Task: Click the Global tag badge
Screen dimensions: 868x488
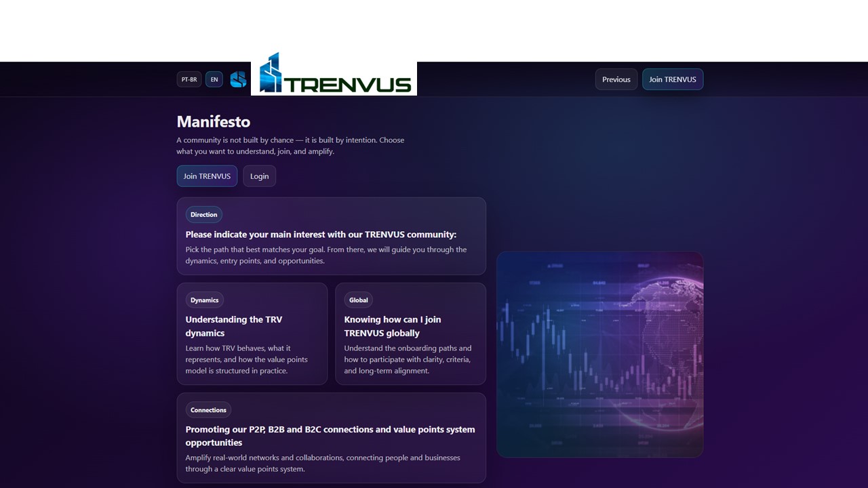Action: pyautogui.click(x=359, y=300)
